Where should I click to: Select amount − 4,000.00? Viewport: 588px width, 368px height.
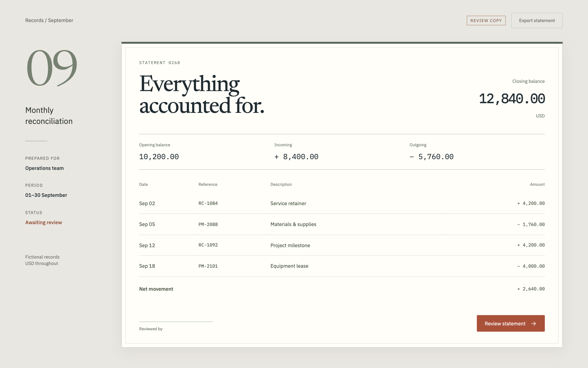(x=531, y=266)
